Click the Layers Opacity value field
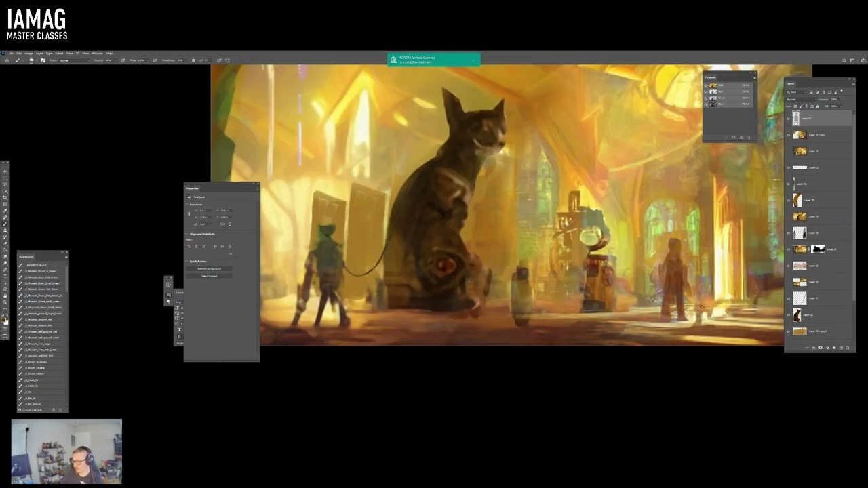 click(x=834, y=100)
